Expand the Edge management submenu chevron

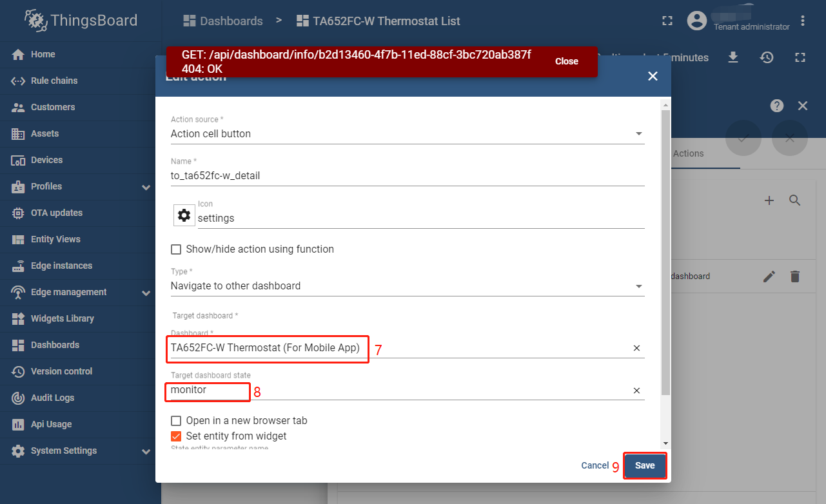click(146, 293)
